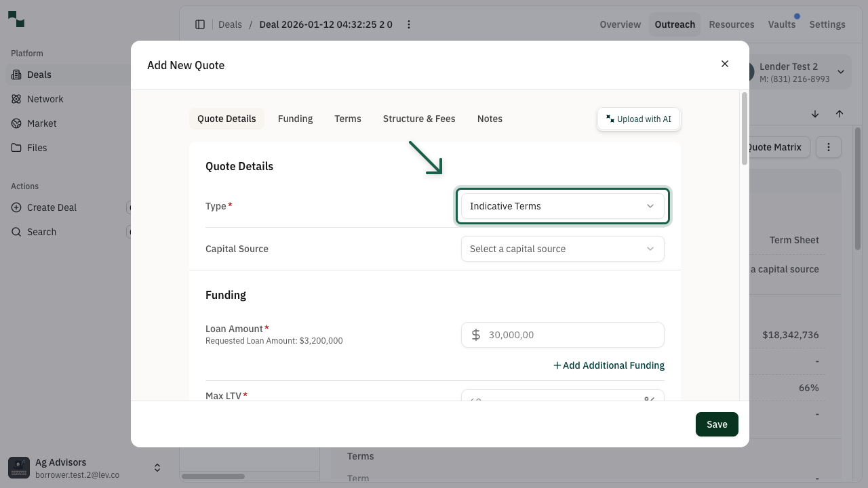Switch to the Structure & Fees tab
Viewport: 868px width, 488px height.
418,119
